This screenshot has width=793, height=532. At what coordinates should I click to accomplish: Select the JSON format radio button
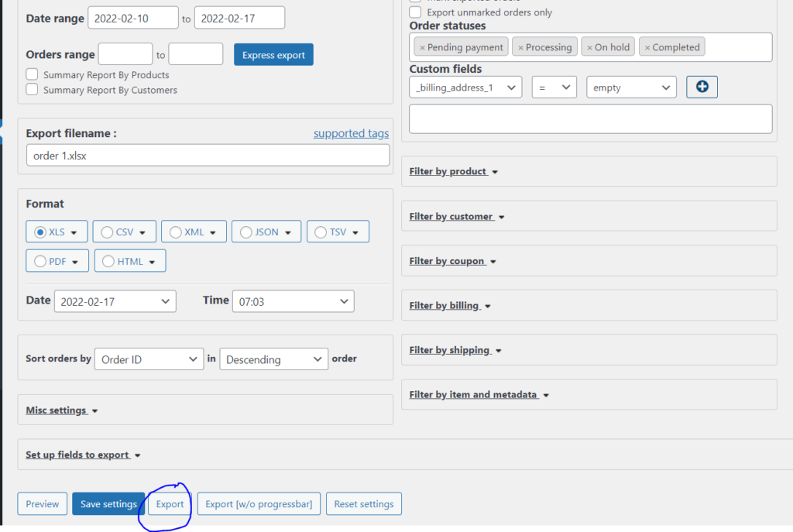(245, 232)
